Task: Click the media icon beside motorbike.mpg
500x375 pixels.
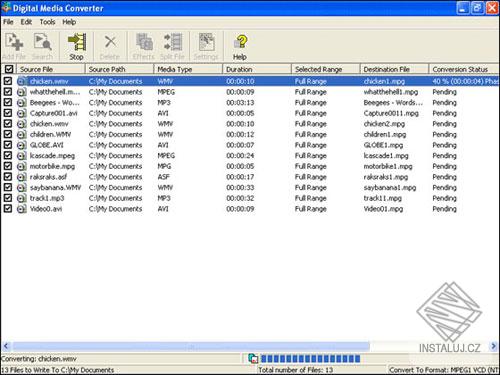Action: 22,166
